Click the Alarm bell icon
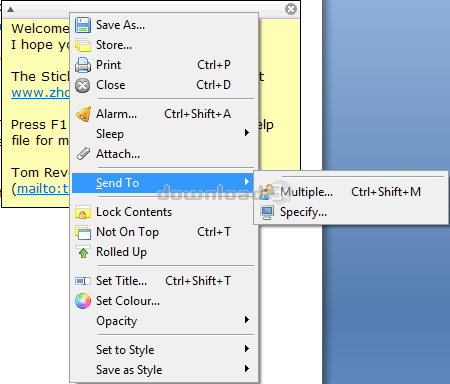This screenshot has height=384, width=450. 83,114
